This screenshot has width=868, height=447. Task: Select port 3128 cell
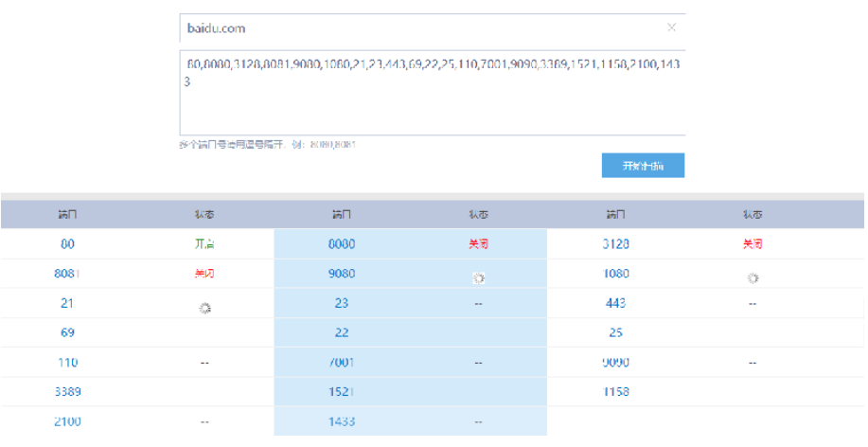615,243
